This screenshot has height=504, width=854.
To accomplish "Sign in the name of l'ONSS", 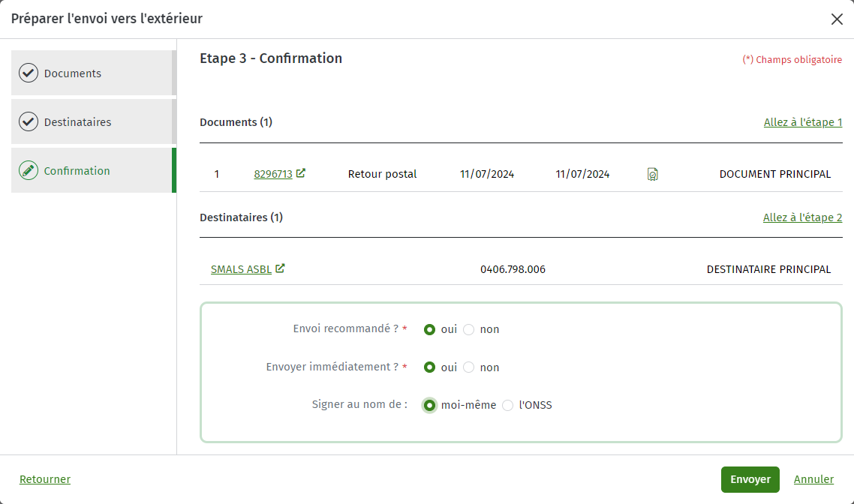I will pyautogui.click(x=507, y=406).
